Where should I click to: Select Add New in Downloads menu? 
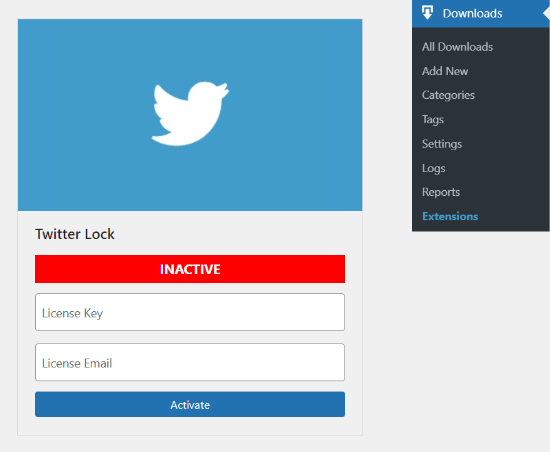point(445,71)
